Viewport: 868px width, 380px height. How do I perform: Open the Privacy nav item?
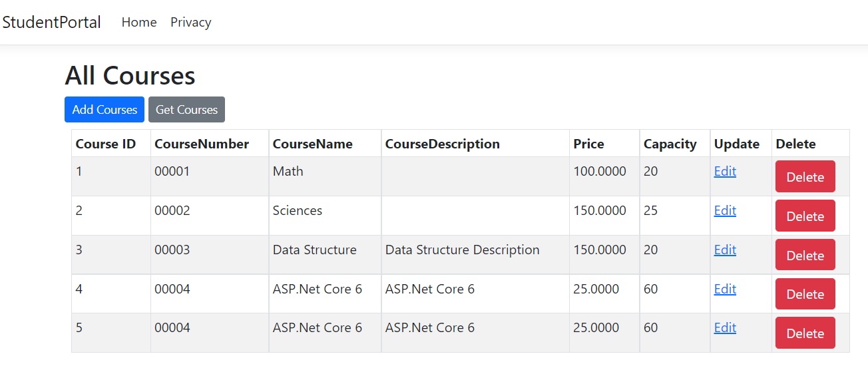[190, 22]
